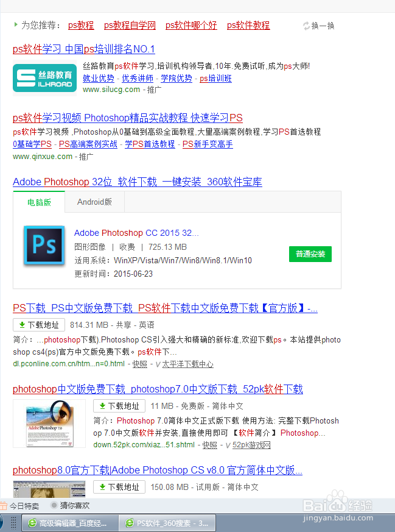Open Adobe Photoshop 32位 软件下载 result
This screenshot has width=395, height=532.
coord(137,182)
